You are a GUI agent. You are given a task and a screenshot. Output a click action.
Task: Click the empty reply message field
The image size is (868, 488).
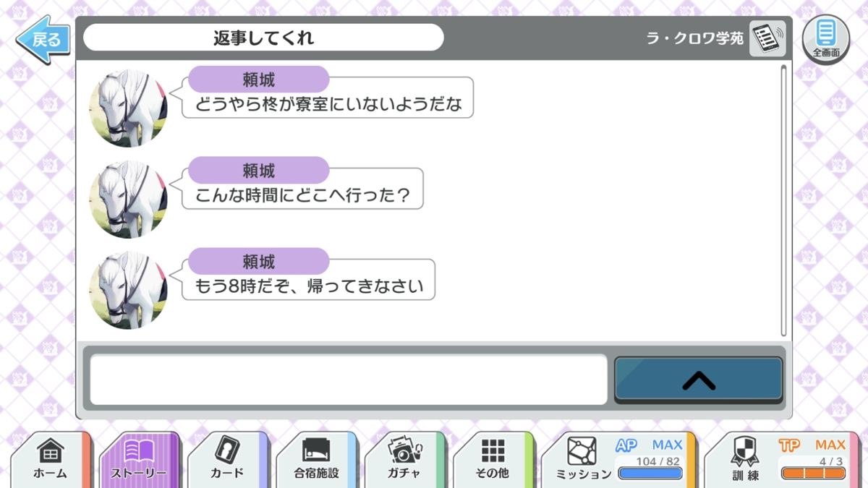[x=348, y=380]
